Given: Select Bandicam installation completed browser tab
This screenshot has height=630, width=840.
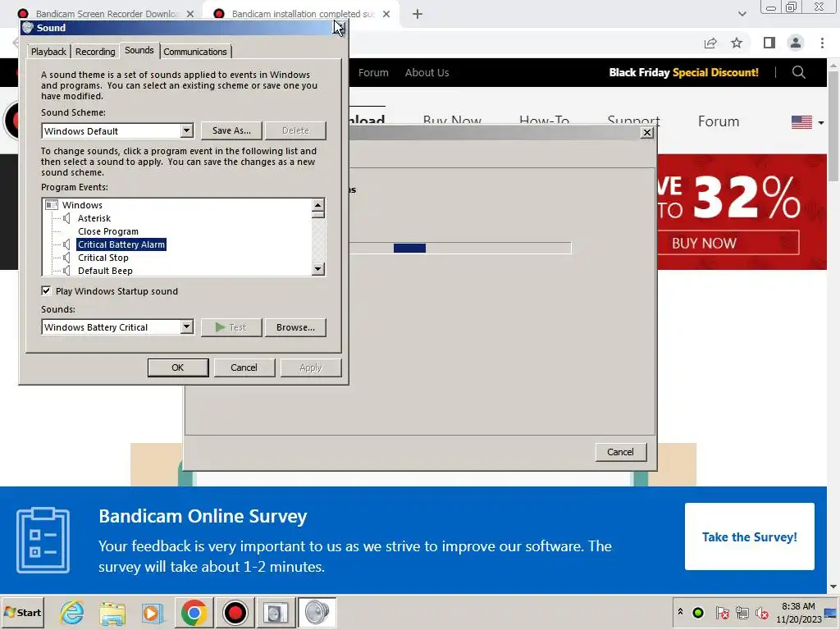Looking at the screenshot, I should coord(304,14).
